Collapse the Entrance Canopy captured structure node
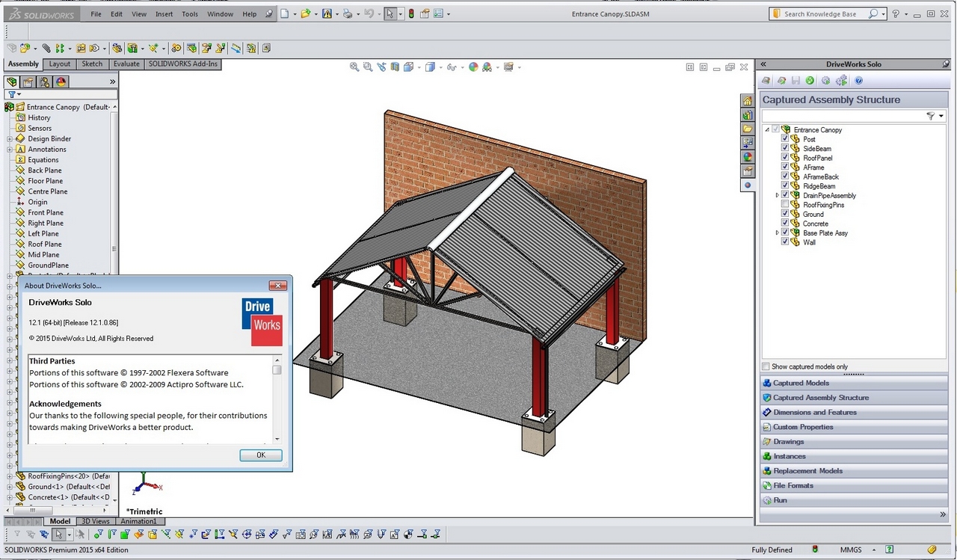The height and width of the screenshot is (560, 957). pyautogui.click(x=768, y=129)
